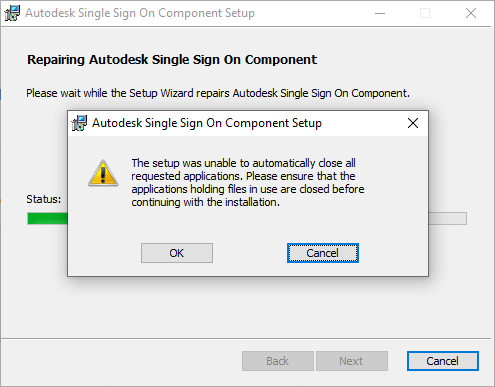
Task: Cancel the repair in the wizard footer
Action: click(443, 361)
